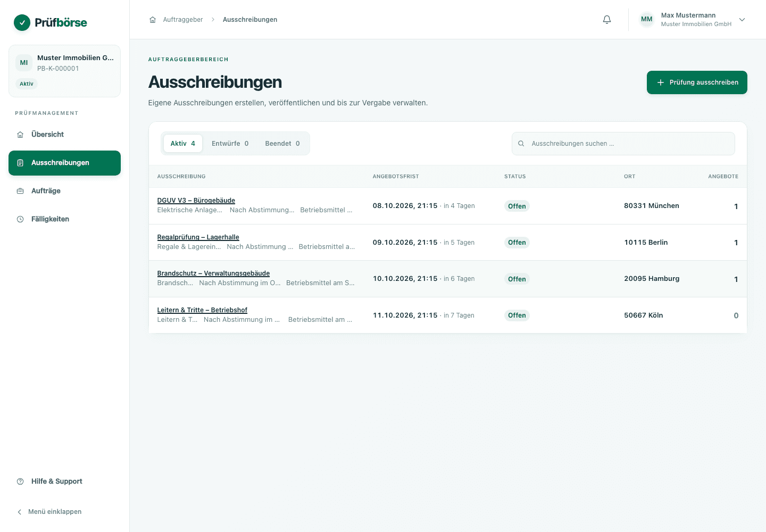Open Fälligkeiten in the sidebar
The height and width of the screenshot is (532, 766).
pos(64,219)
